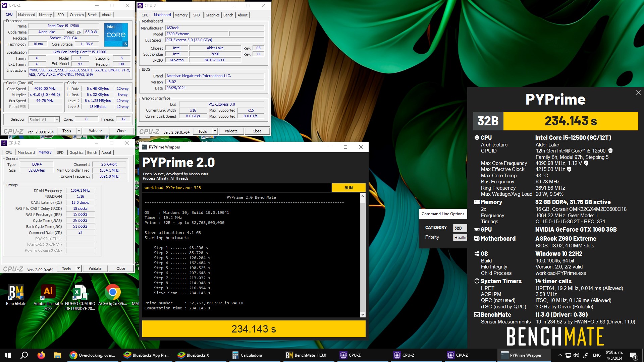Image resolution: width=644 pixels, height=362 pixels.
Task: Expand Tools dropdown arrow in CPU tab window
Action: [79, 131]
